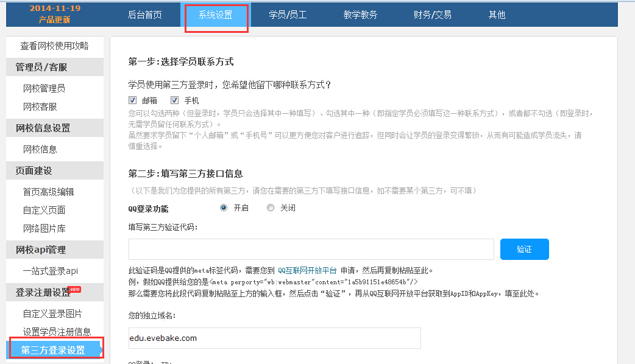Screen dimensions: 635x364
Task: Select the 系统设置 tab
Action: tap(216, 15)
